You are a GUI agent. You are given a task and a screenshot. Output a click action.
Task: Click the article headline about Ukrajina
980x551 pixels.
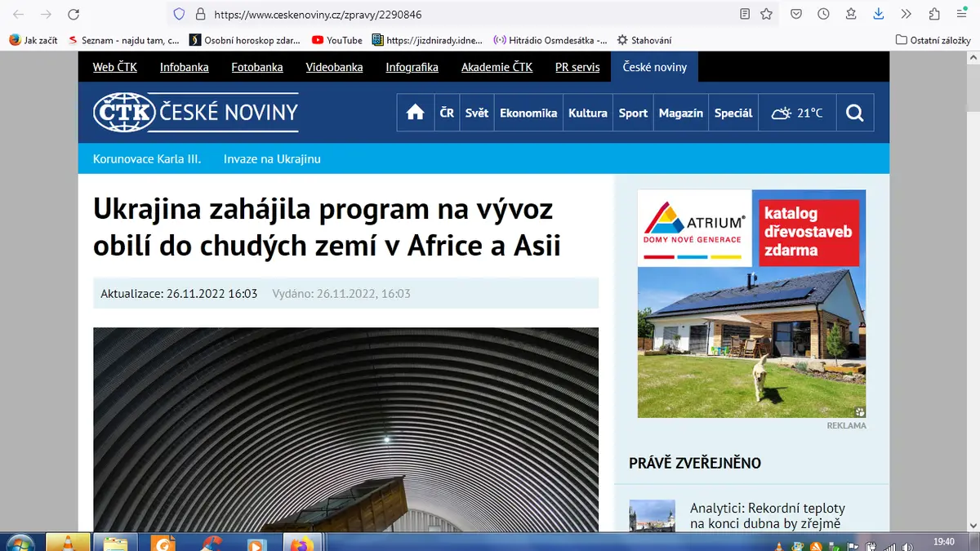[x=327, y=227]
